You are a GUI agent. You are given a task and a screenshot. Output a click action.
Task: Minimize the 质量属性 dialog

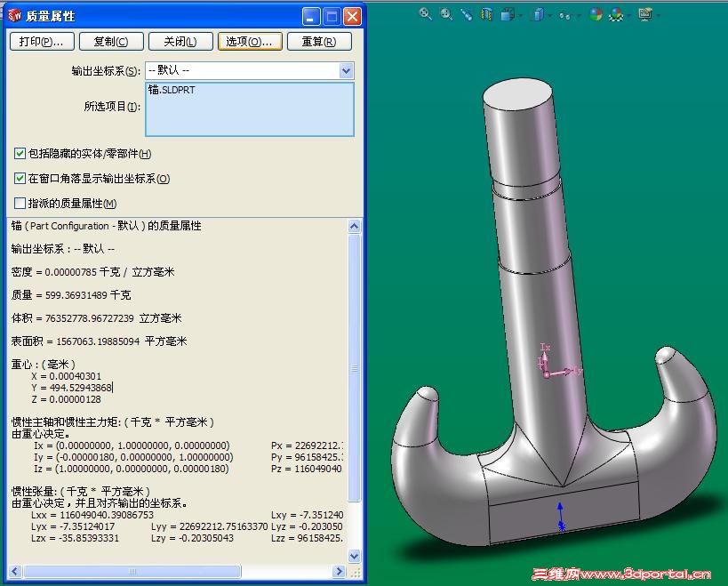[x=310, y=17]
